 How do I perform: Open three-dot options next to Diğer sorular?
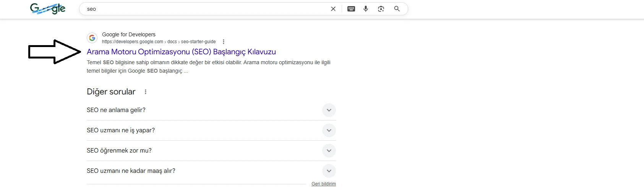(146, 92)
